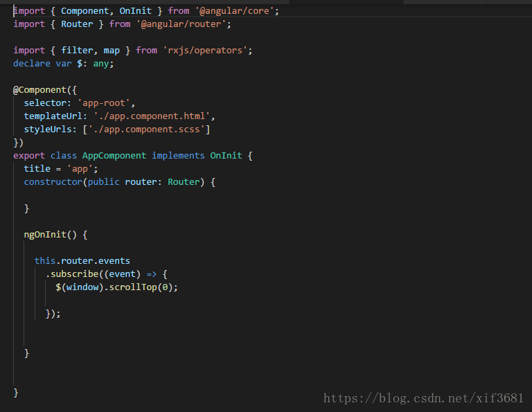Click the AppComponent class name
Viewport: 532px width, 412px height.
pos(114,156)
